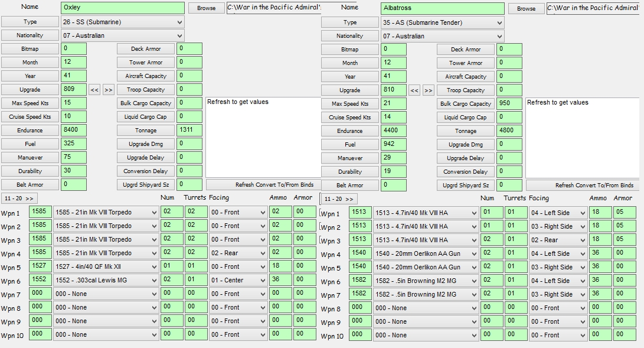Image resolution: width=644 pixels, height=348 pixels.
Task: Open Oxley Wpn 1 weapon type dropdown
Action: tap(106, 213)
